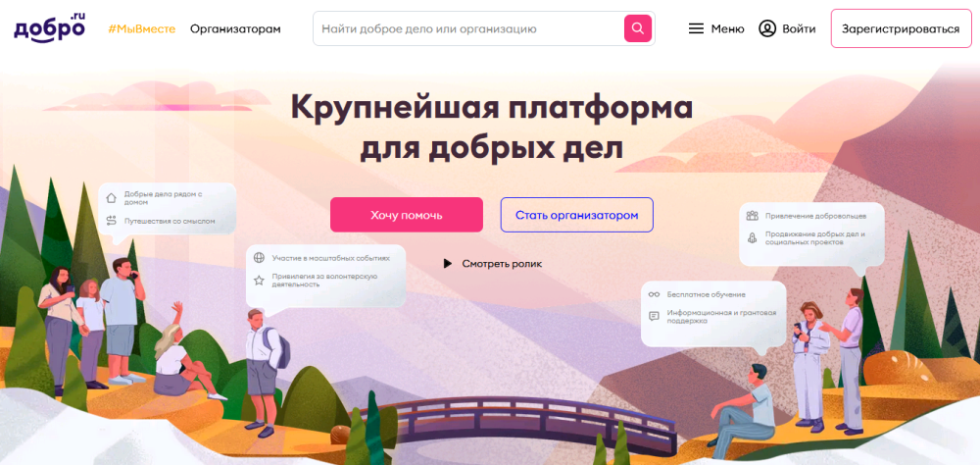Click the Стать организатором button
980x465 pixels.
point(577,215)
